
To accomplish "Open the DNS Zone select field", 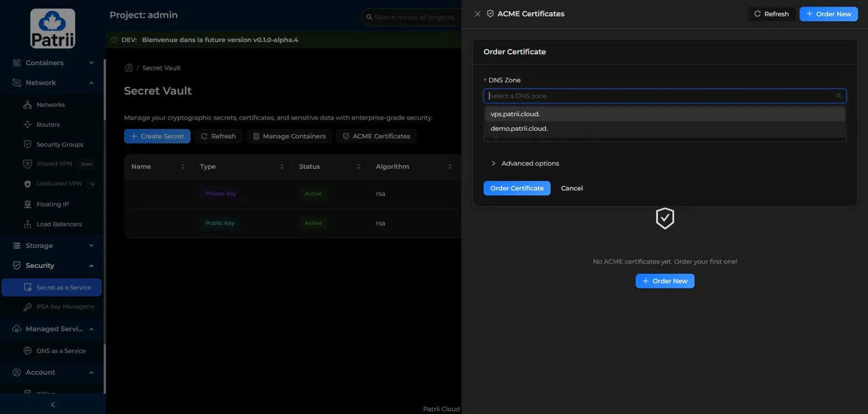I will tap(665, 96).
